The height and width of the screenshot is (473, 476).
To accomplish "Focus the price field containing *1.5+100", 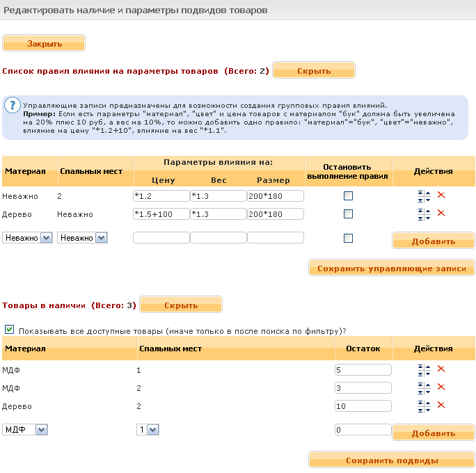I will pos(161,214).
